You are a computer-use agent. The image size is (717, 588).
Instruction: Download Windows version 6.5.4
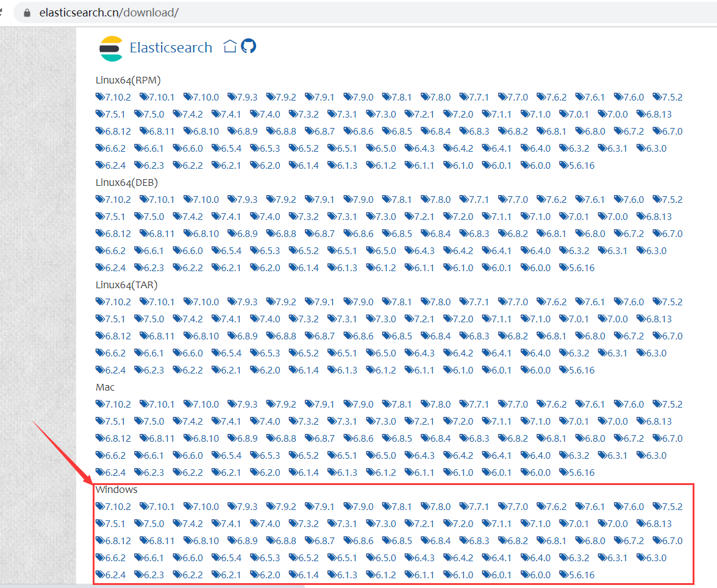pos(226,558)
